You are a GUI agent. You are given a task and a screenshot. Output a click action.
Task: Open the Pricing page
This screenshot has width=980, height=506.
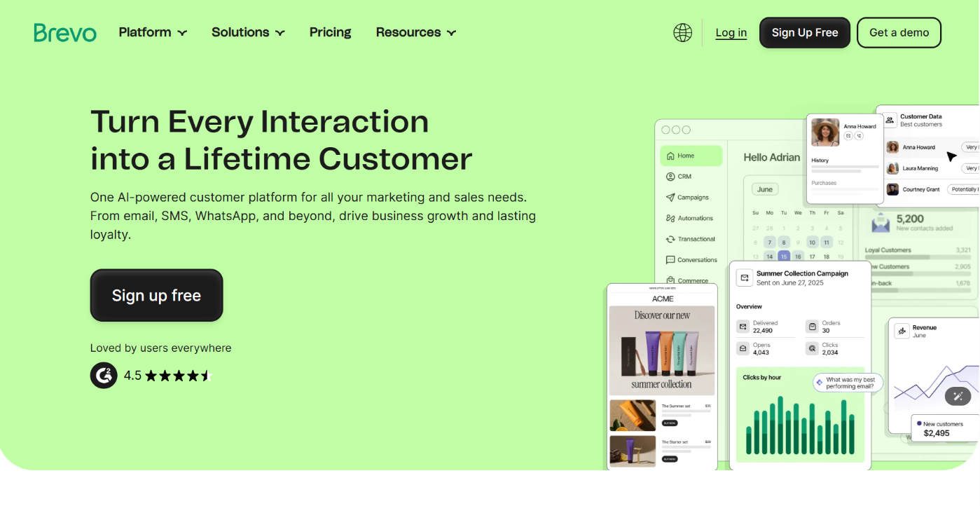point(330,32)
